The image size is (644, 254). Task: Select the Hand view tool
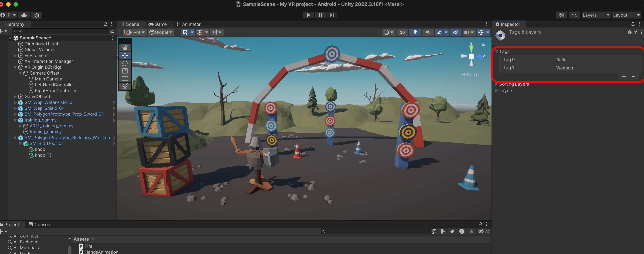(125, 47)
